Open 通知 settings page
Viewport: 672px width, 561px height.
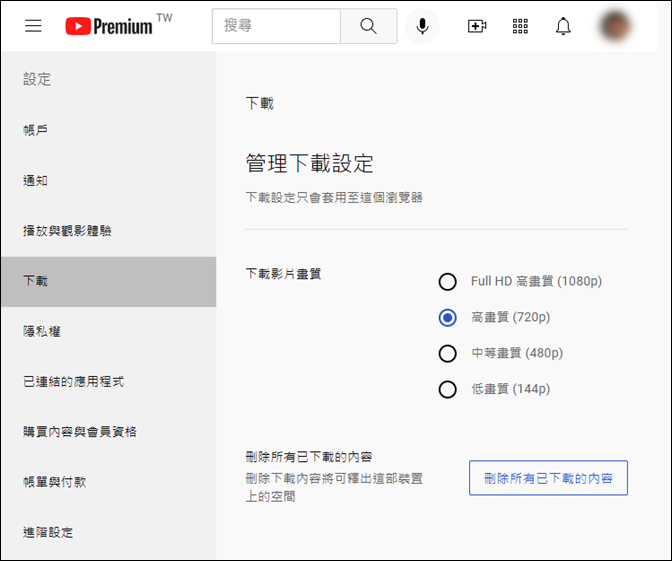[109, 181]
